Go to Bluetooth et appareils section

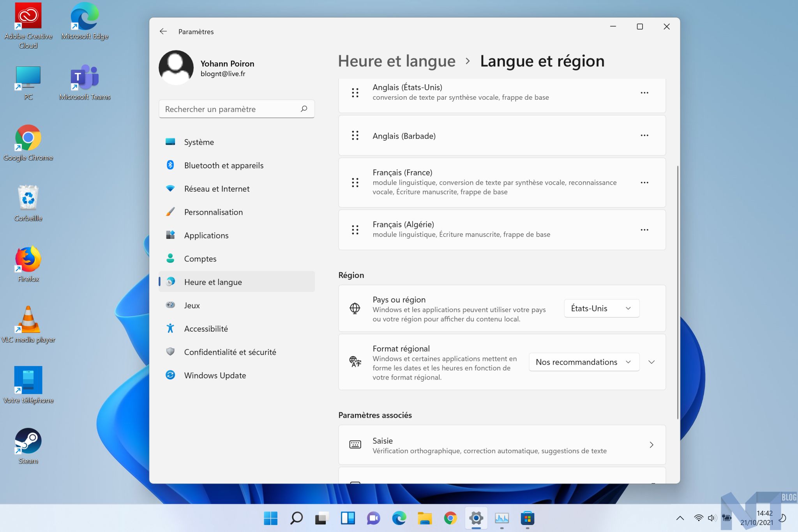point(224,165)
